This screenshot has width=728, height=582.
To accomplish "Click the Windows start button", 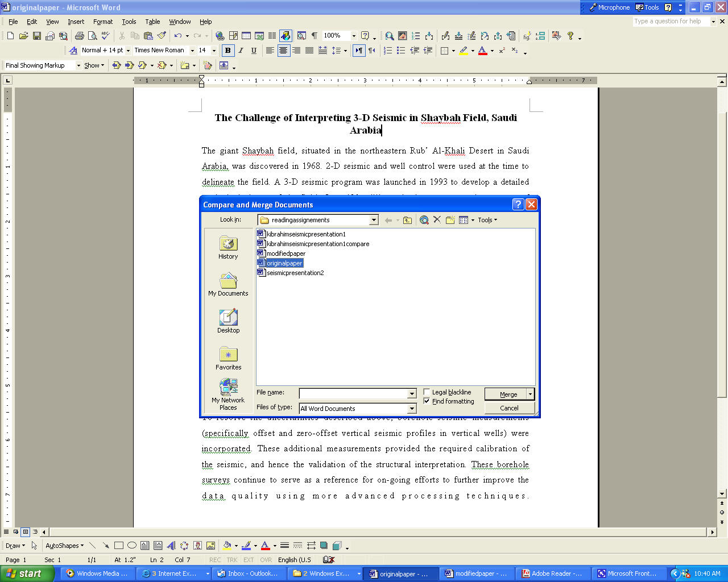I will (x=27, y=573).
